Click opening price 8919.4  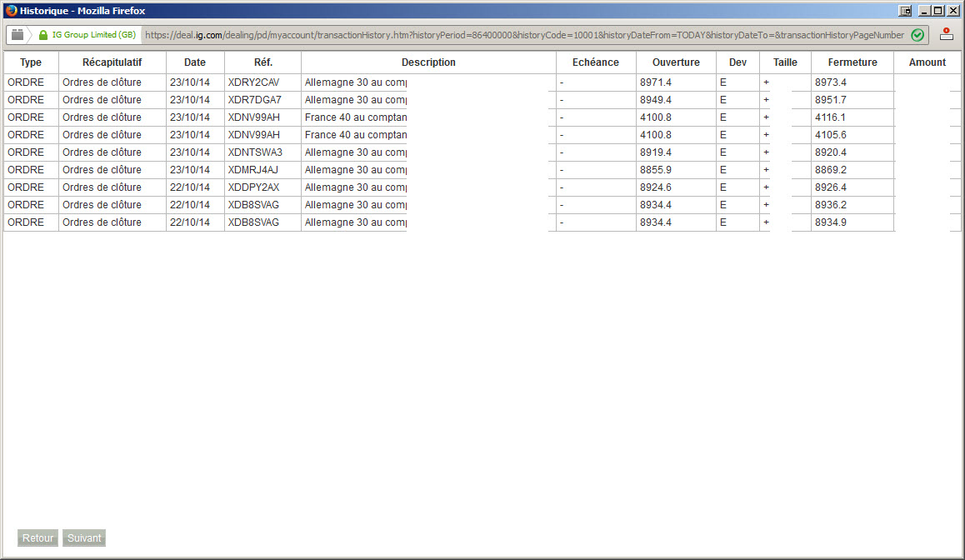click(x=656, y=152)
